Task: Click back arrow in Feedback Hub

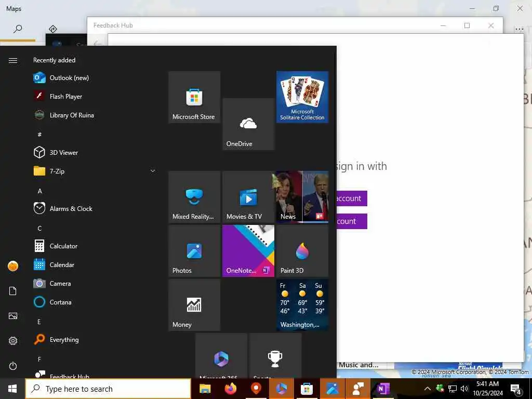Action: 98,44
